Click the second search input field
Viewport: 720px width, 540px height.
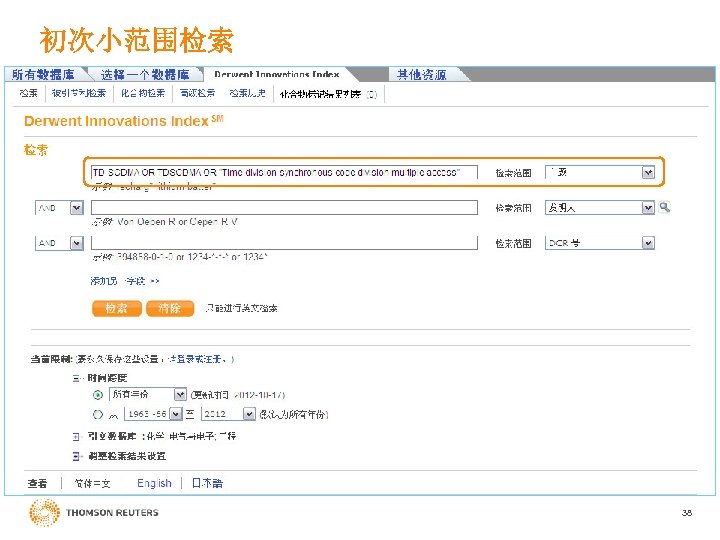coord(284,208)
